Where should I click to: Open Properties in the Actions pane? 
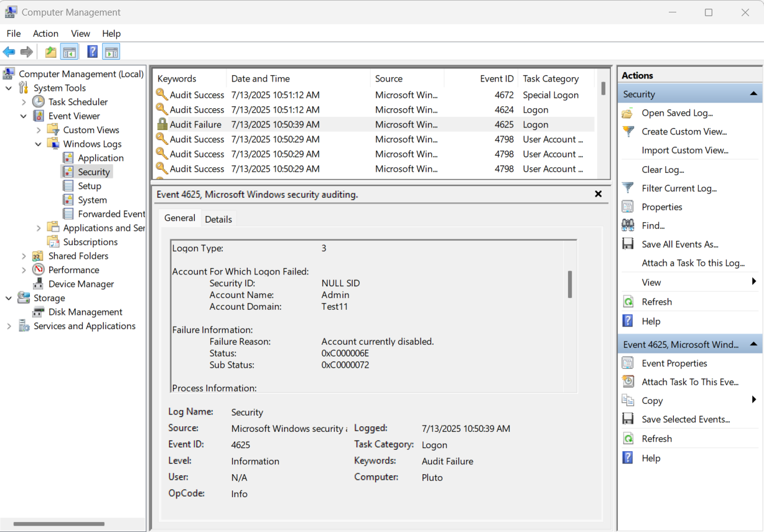pos(662,207)
